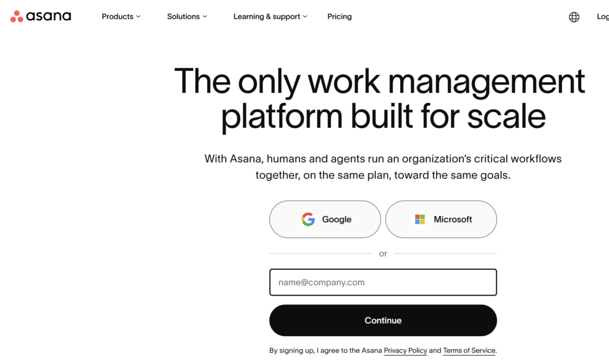Screen dimensions: 609x364
Task: Open the globe language selector
Action: coord(574,17)
